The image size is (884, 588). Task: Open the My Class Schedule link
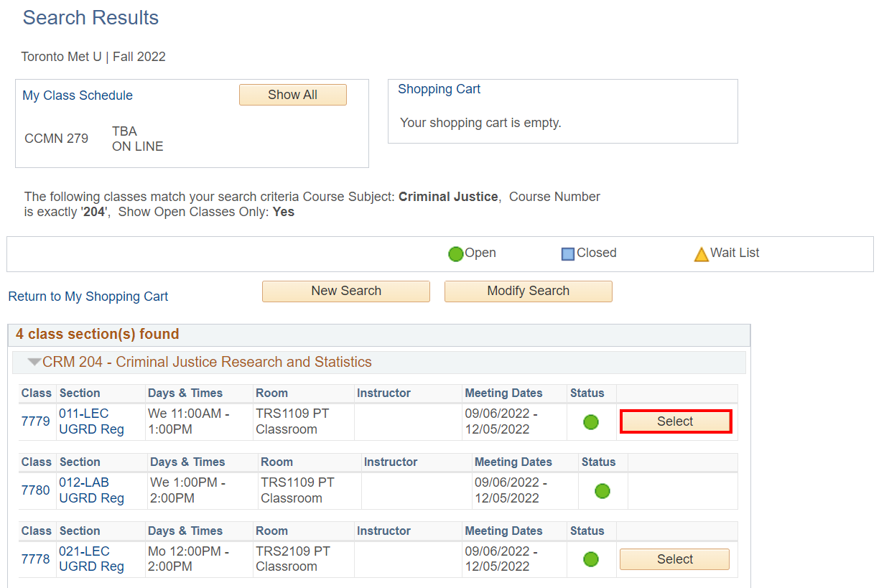tap(78, 95)
